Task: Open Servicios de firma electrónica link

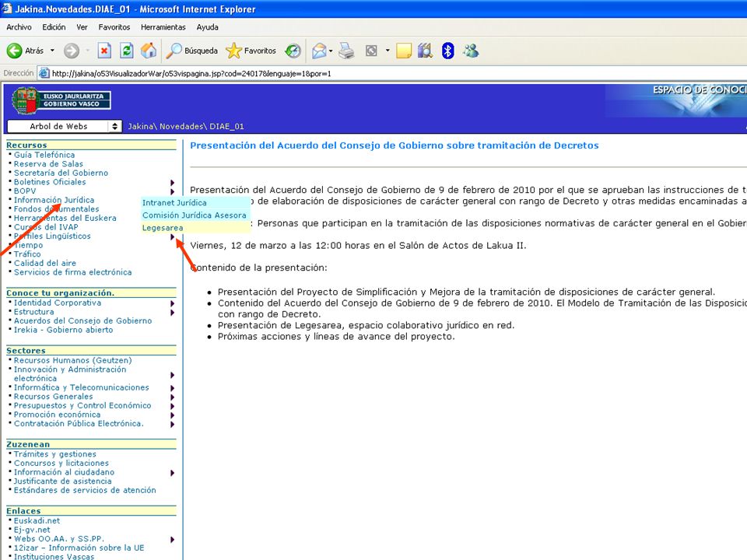Action: (x=73, y=272)
